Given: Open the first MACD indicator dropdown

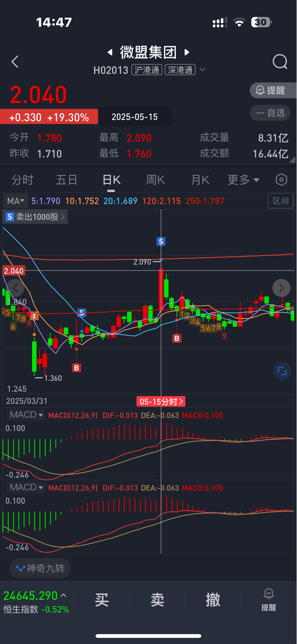Looking at the screenshot, I should point(26,415).
